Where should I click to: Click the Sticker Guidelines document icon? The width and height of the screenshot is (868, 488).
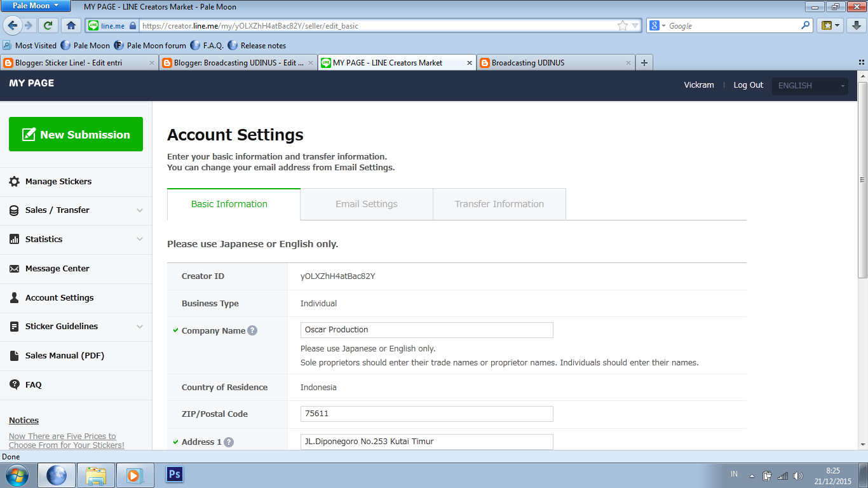coord(14,327)
